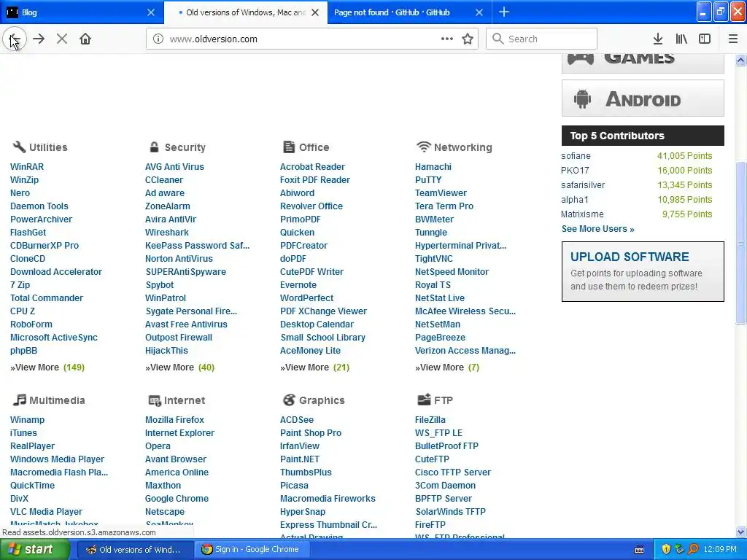Click the Security padlock category icon
This screenshot has height=560, width=747.
154,147
